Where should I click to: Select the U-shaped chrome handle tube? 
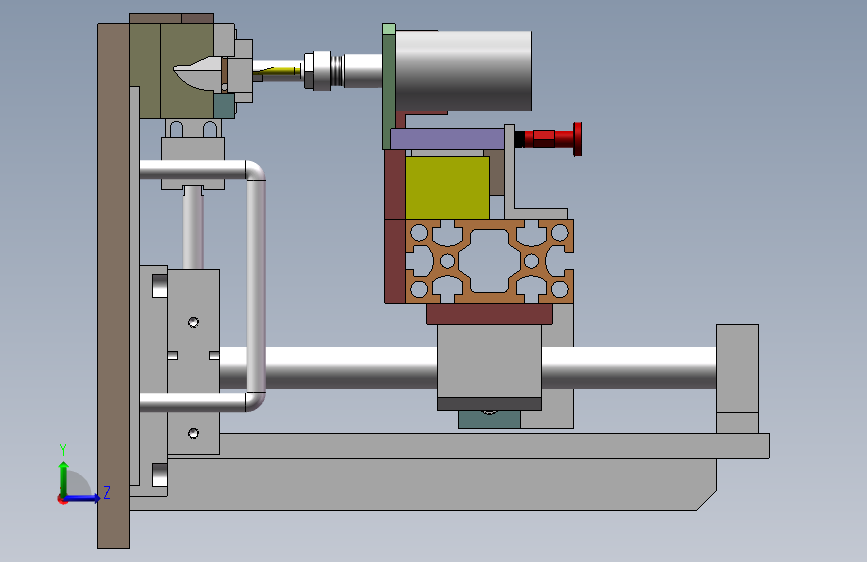[255, 286]
